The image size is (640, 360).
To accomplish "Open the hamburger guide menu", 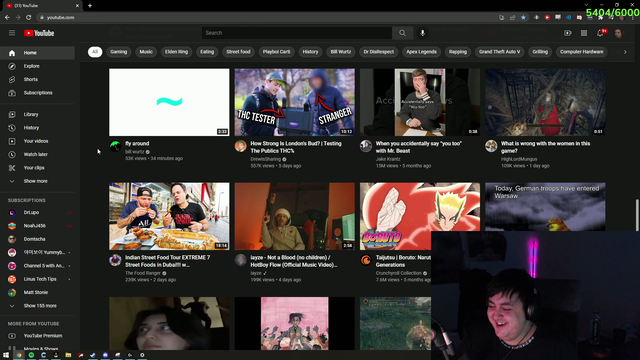I will [x=12, y=33].
